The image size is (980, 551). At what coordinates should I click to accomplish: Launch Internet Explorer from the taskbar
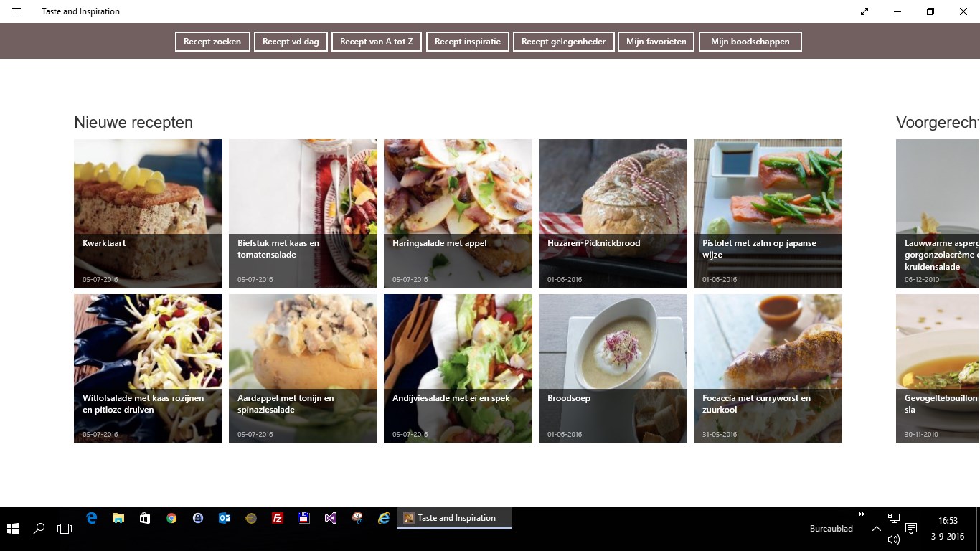click(384, 518)
